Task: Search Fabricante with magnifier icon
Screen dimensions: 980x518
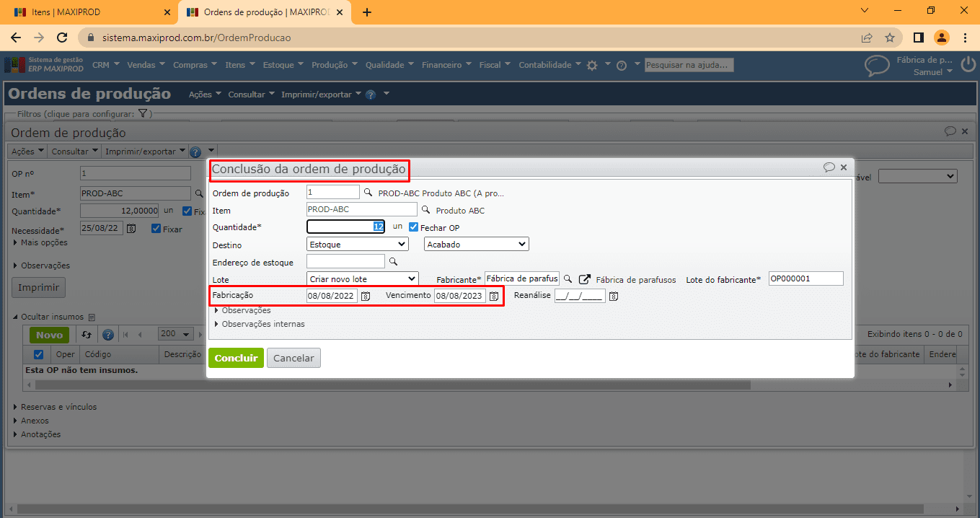Action: [x=568, y=278]
